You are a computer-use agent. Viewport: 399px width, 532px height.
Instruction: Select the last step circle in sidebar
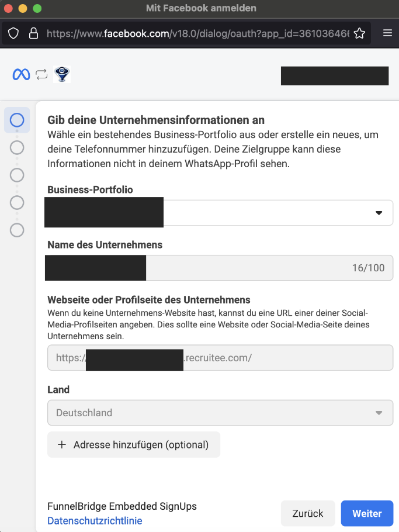[x=17, y=230]
